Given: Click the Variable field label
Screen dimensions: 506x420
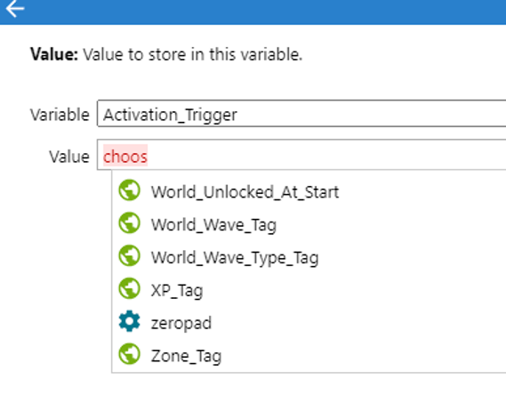Looking at the screenshot, I should [60, 115].
